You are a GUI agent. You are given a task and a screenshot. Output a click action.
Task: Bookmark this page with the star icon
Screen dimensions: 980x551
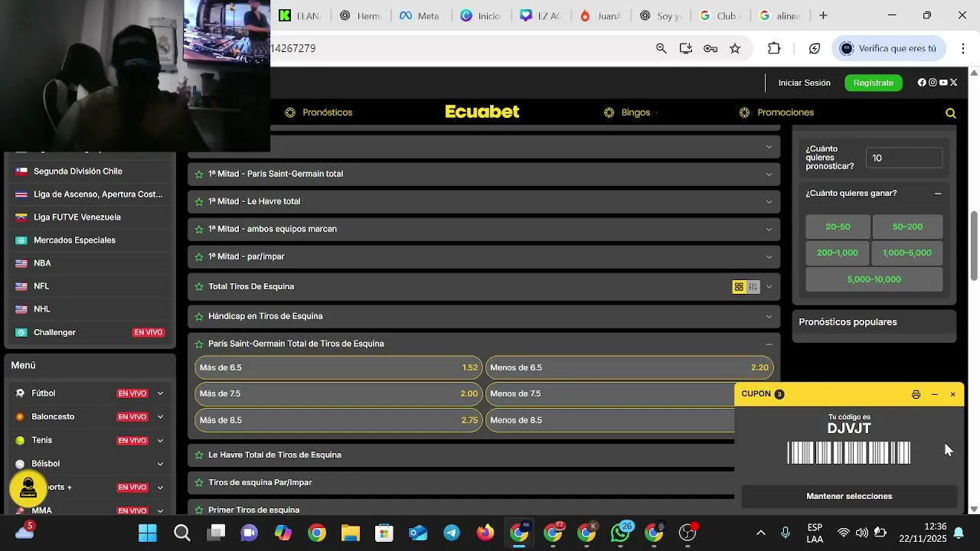tap(735, 48)
